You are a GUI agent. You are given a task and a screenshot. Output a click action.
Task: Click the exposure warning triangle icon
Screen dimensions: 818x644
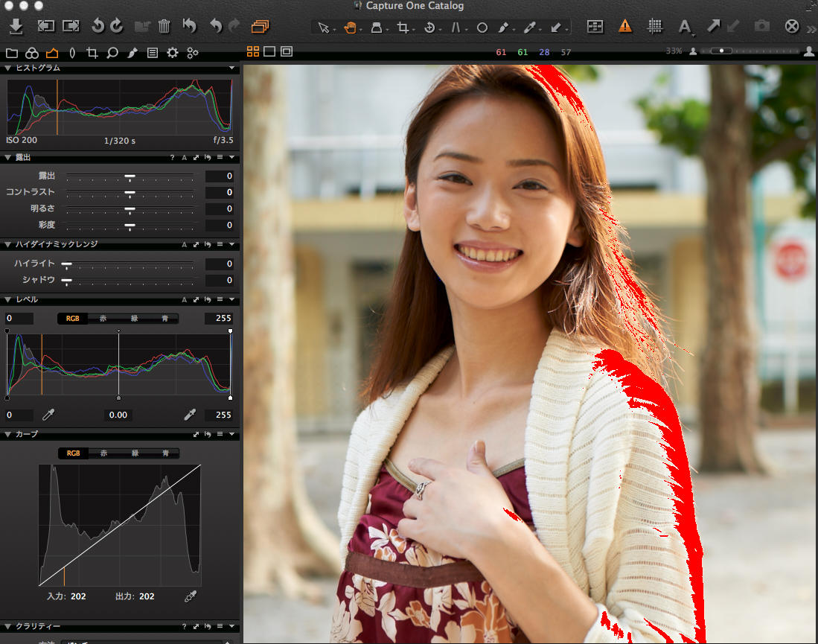(x=625, y=26)
